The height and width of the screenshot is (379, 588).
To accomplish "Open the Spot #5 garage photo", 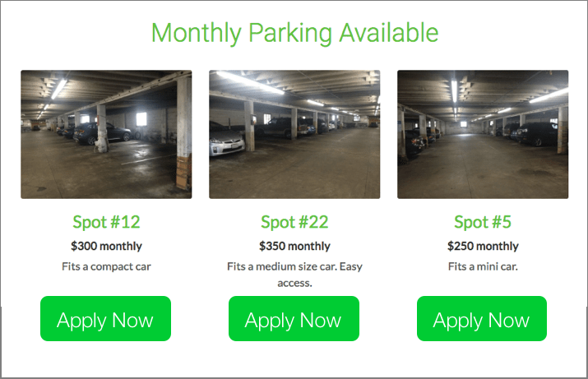I will click(x=483, y=134).
